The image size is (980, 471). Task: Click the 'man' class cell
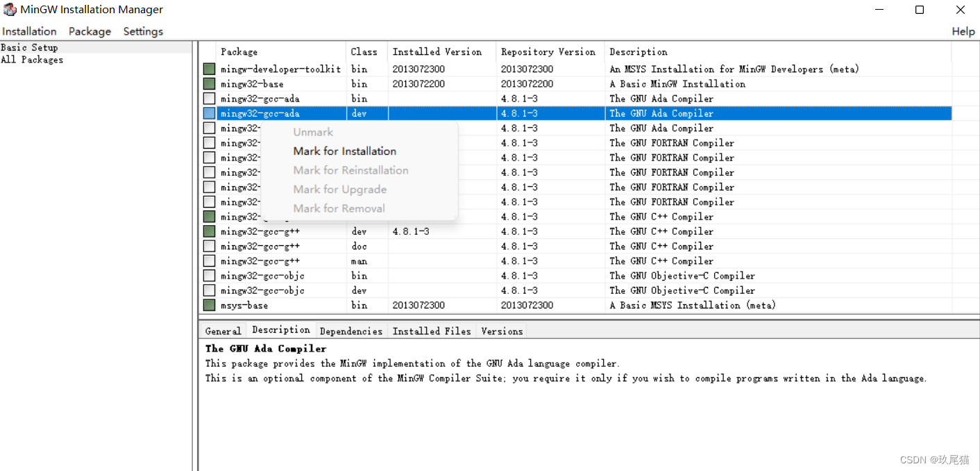[359, 261]
